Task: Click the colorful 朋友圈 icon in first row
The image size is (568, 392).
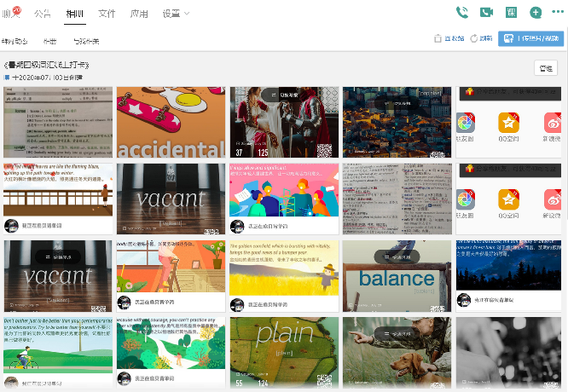Action: pyautogui.click(x=466, y=124)
